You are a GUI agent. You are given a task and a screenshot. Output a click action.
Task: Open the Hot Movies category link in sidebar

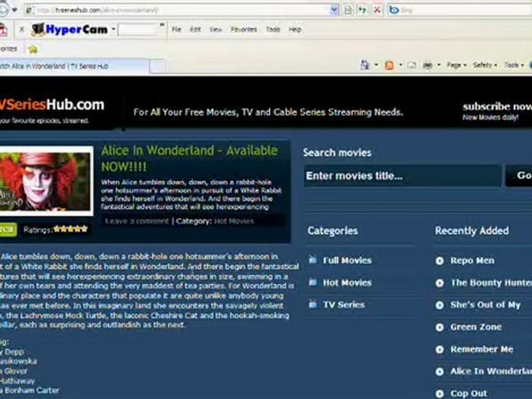(x=347, y=282)
